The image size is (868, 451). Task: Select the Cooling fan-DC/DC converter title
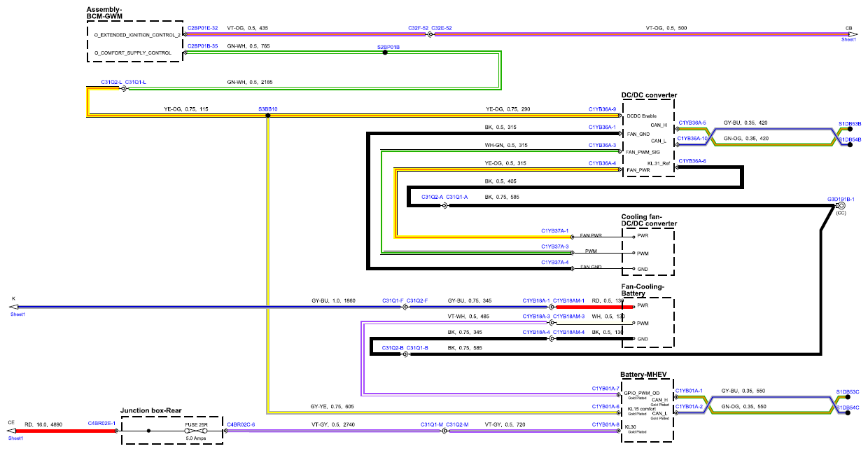649,221
